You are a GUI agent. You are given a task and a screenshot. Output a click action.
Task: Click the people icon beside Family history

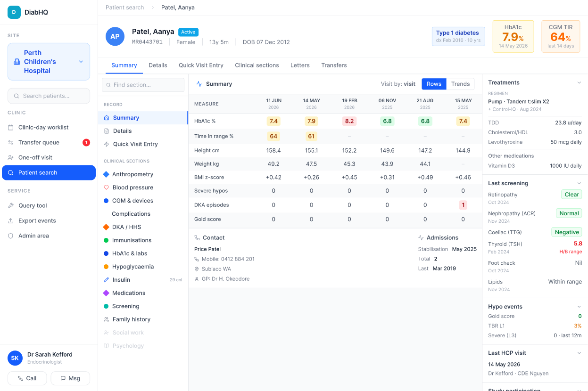107,319
